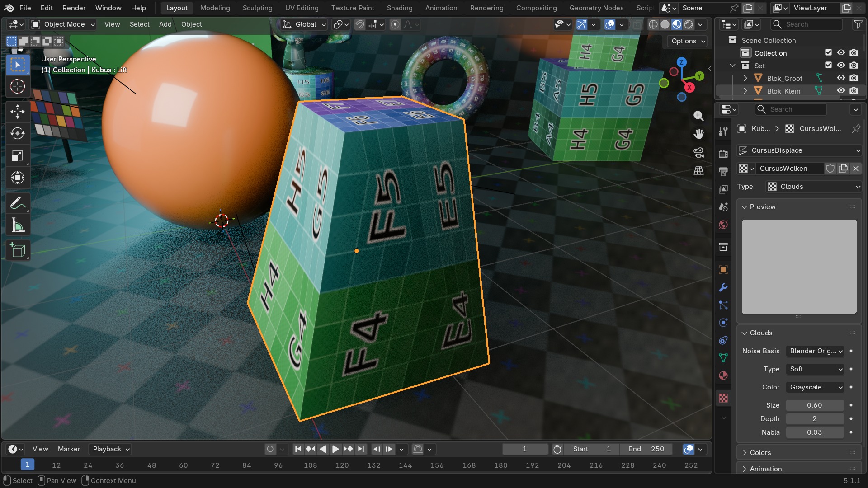Open the Add menu in viewport header

165,24
